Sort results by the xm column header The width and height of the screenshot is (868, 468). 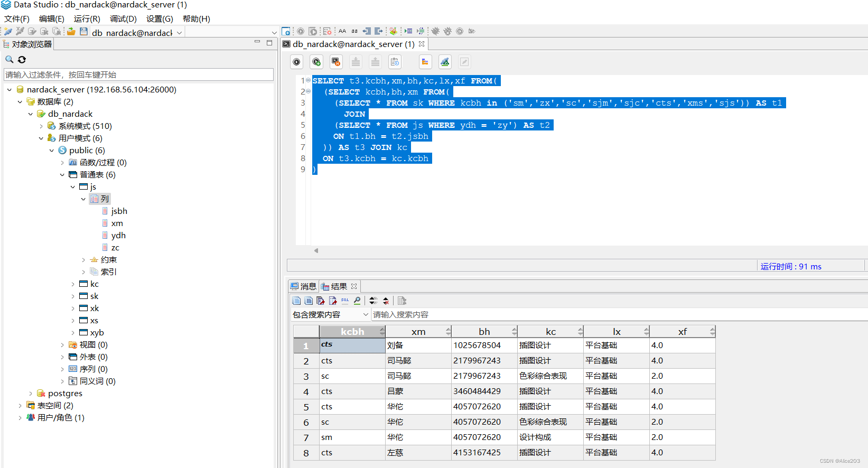tap(418, 332)
